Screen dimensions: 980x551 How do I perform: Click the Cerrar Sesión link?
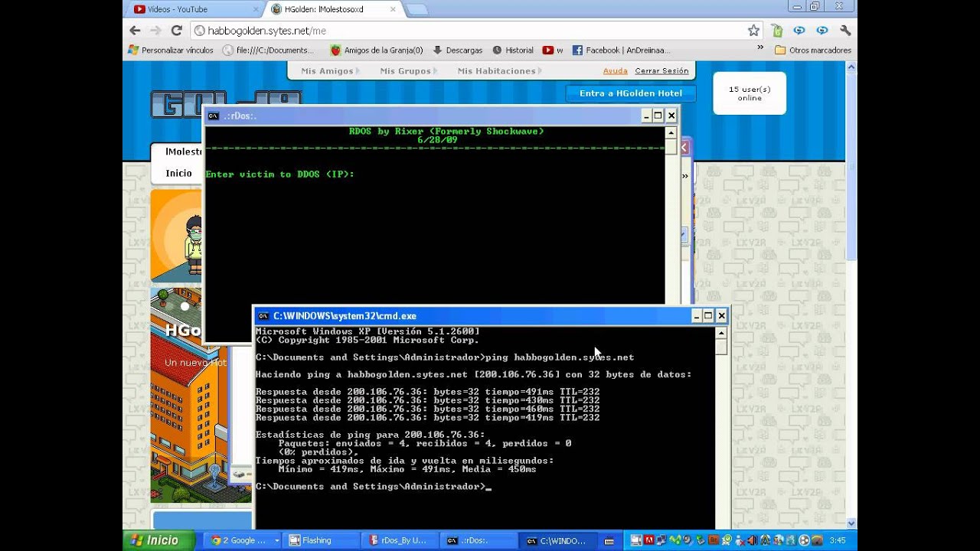pos(661,70)
